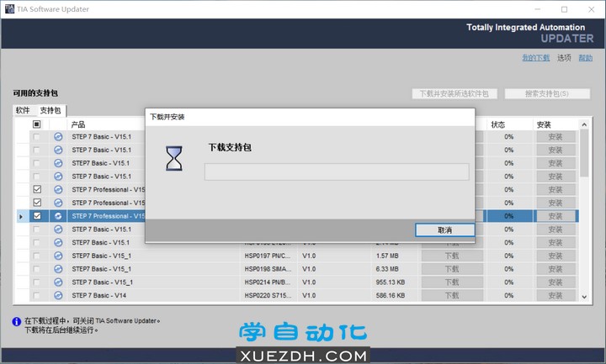Select the 'STEP7 Basic - V15_1' text in the HSP0197 row
The image size is (606, 364).
(x=101, y=256)
